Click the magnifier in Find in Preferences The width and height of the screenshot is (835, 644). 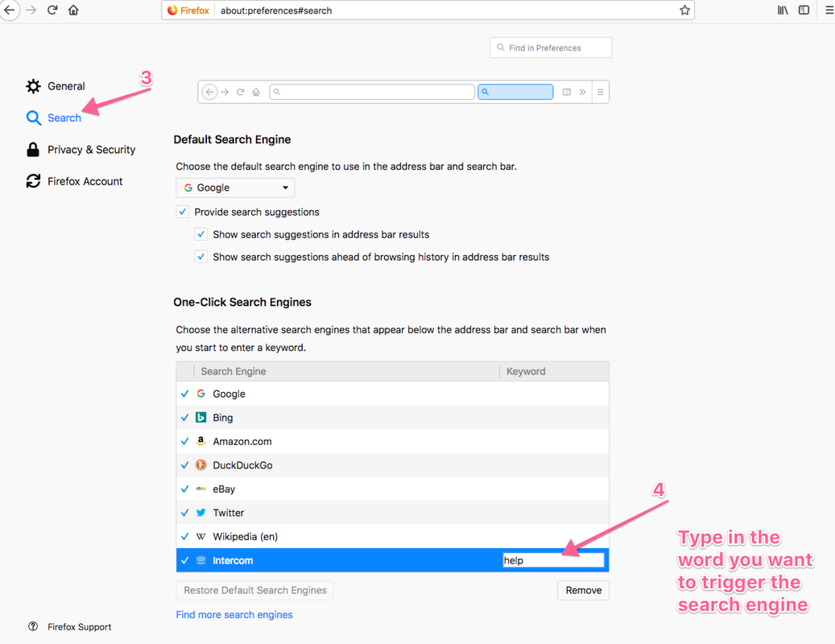pos(501,47)
